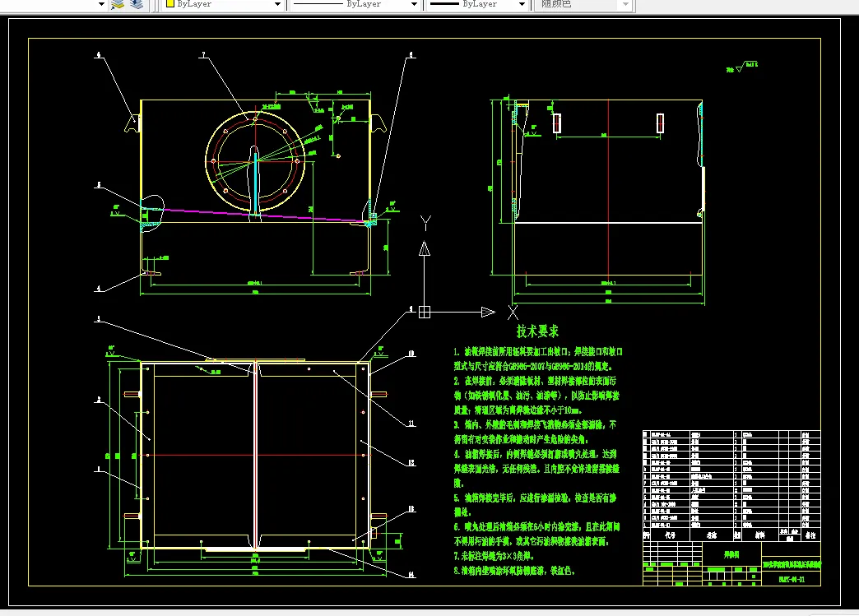
Task: Select the surface roughness symbol at the drawing's top right
Action: [742, 67]
